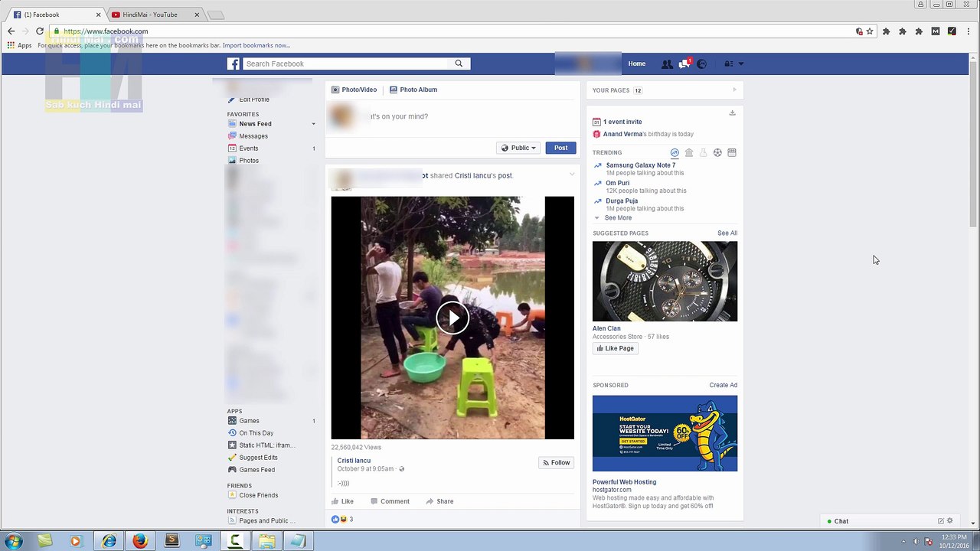The height and width of the screenshot is (551, 980).
Task: Click Home in Facebook header
Action: (x=637, y=64)
